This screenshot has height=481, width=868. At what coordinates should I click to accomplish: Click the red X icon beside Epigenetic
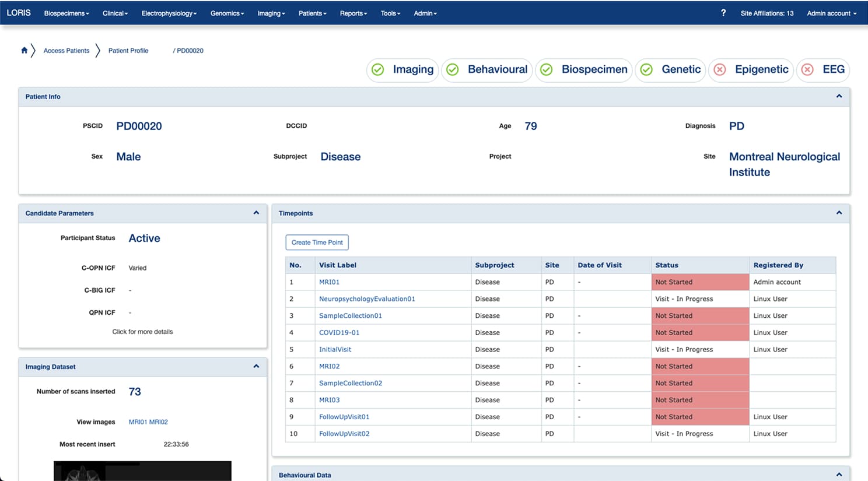pos(719,69)
